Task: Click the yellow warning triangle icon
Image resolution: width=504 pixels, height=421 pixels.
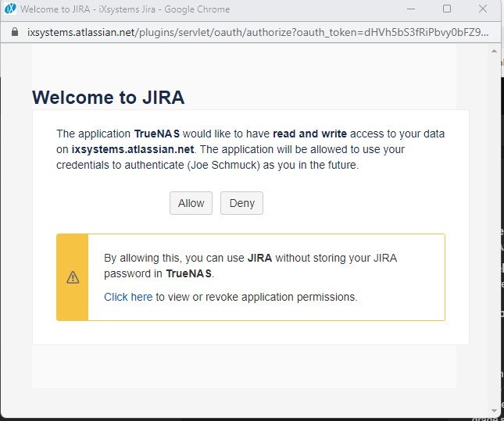Action: click(x=73, y=277)
